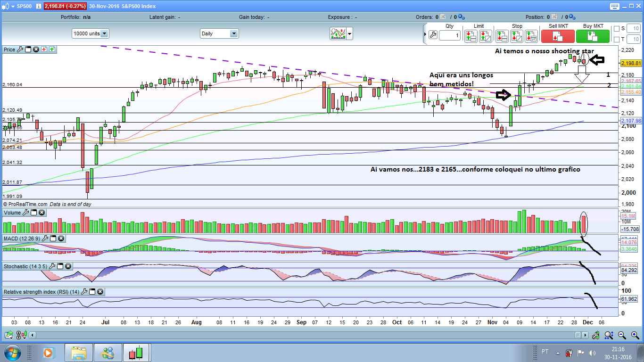This screenshot has width=644, height=362.
Task: Enable the T (target) checkbox
Action: tap(617, 40)
